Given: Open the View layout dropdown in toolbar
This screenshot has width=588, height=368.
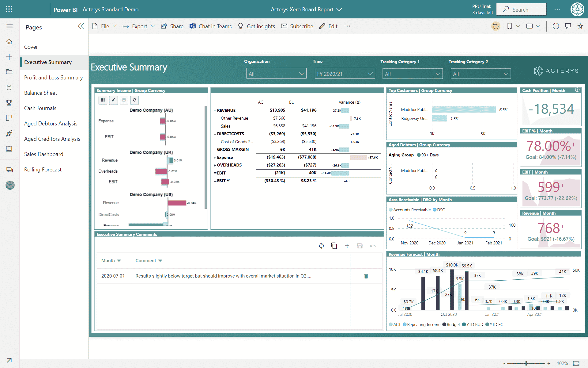Looking at the screenshot, I should [533, 26].
